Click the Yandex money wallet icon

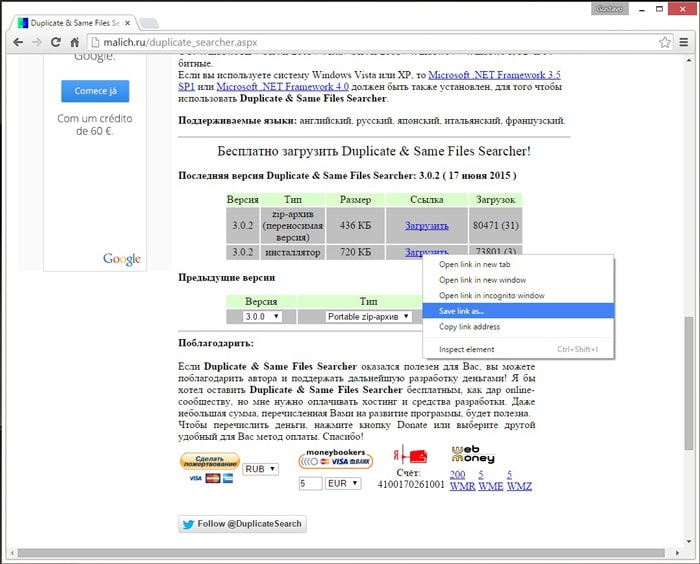[x=410, y=455]
